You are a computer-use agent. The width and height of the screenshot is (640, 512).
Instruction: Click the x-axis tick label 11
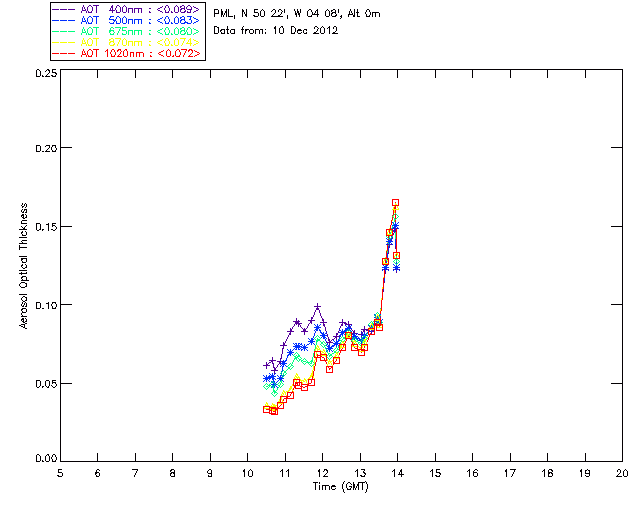coord(285,473)
